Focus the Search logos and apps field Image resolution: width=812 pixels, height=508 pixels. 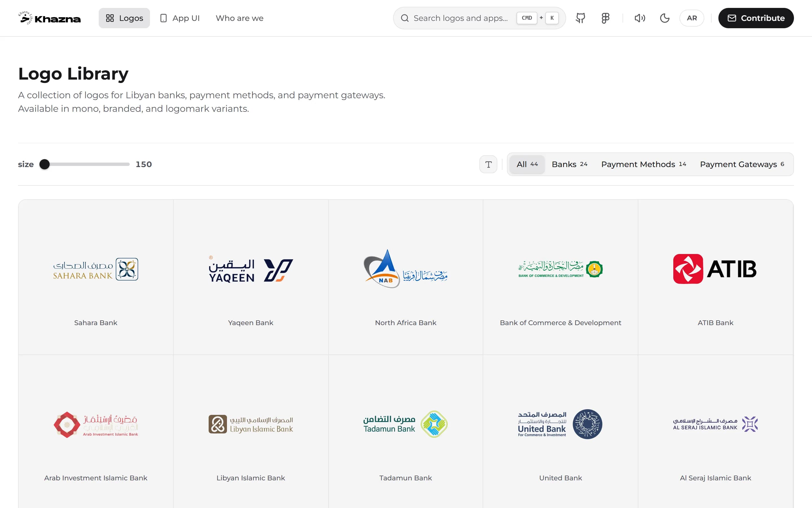(480, 18)
